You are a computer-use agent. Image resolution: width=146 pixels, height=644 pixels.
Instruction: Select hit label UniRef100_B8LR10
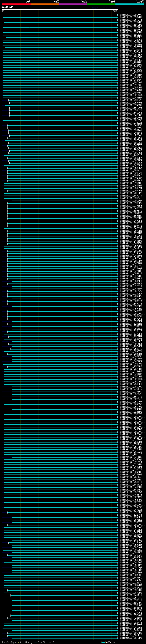(x=131, y=636)
